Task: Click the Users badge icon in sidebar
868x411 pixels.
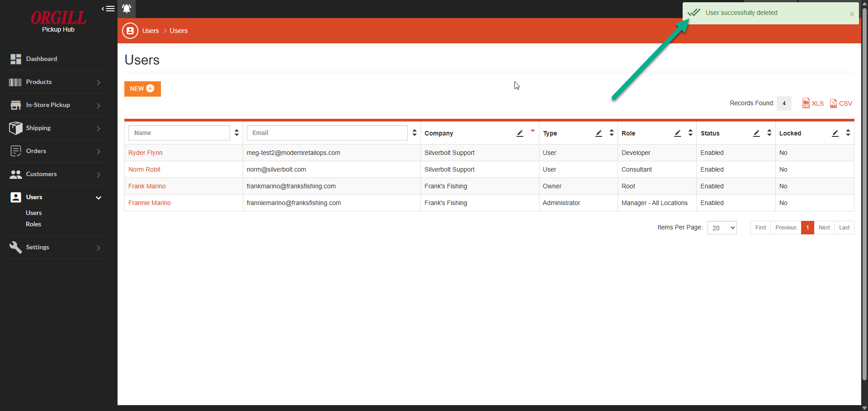Action: click(x=16, y=197)
